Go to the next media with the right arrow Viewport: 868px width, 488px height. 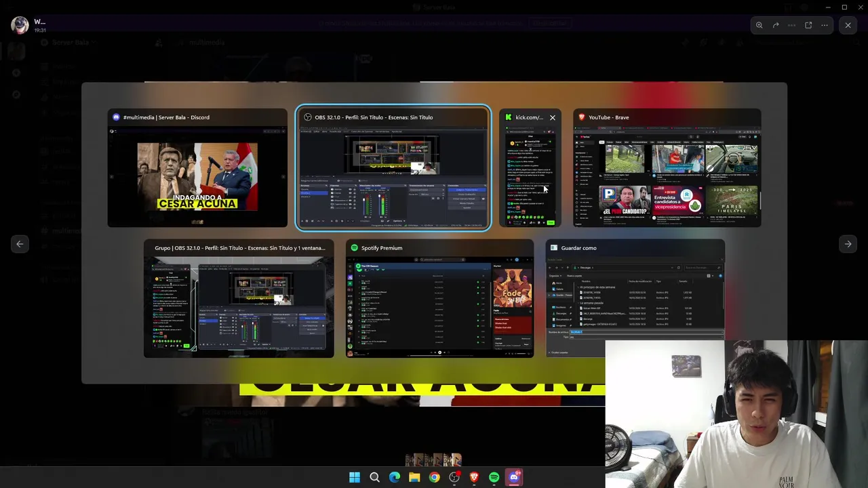[x=848, y=244]
